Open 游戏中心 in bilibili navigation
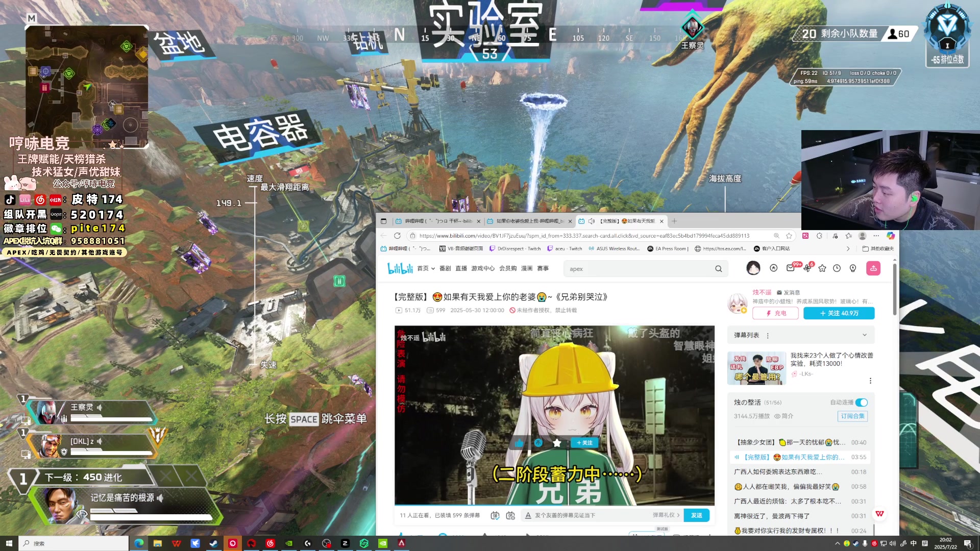This screenshot has height=551, width=980. pos(483,268)
